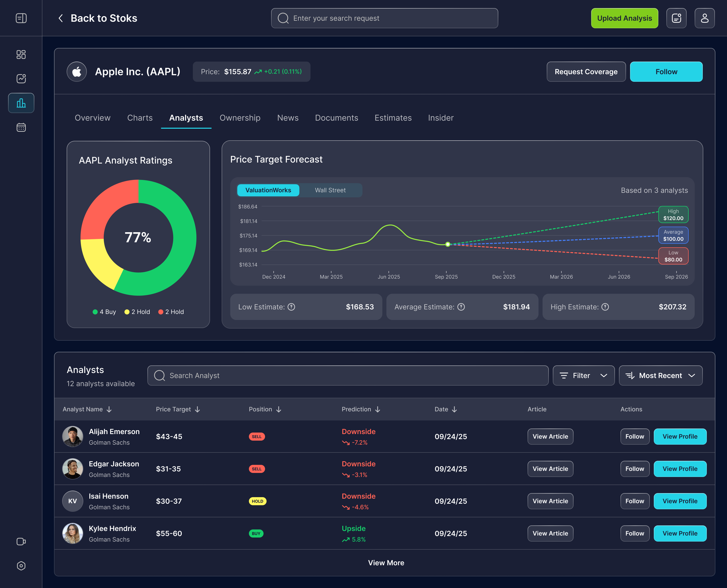Open the user account icon
Image resolution: width=727 pixels, height=588 pixels.
click(704, 18)
